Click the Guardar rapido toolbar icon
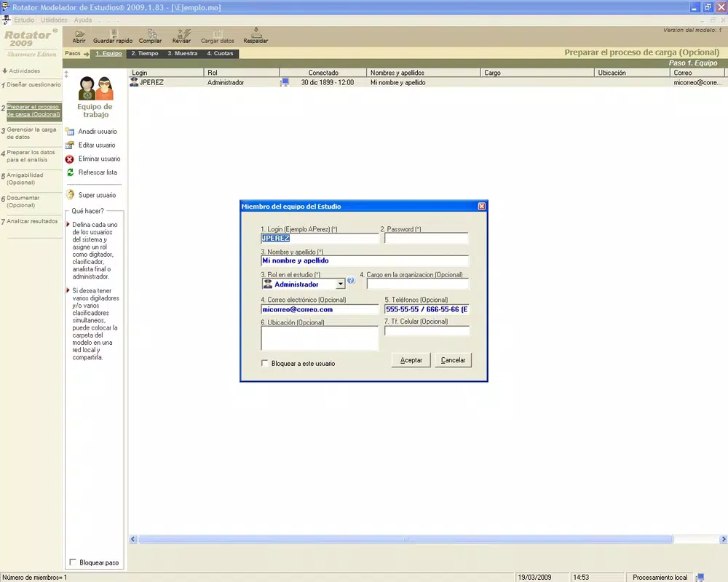 (114, 33)
